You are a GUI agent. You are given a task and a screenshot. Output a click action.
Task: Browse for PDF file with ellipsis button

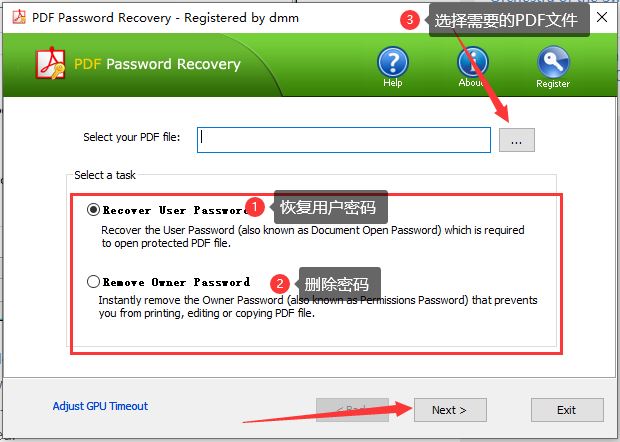[516, 140]
